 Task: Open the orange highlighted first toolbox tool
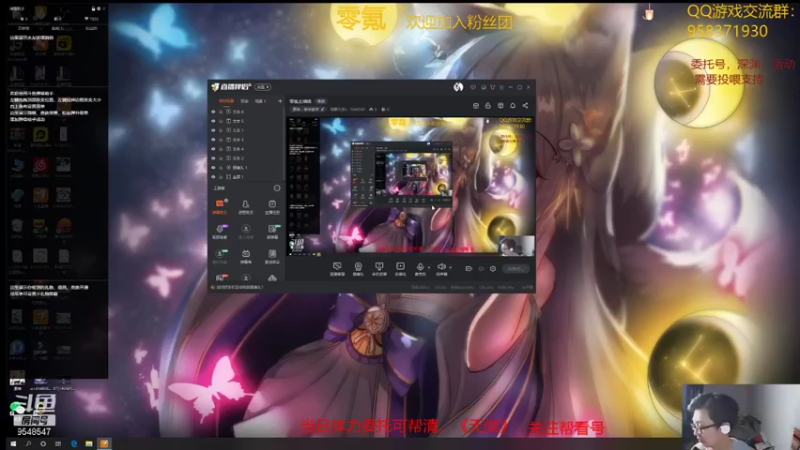click(220, 206)
